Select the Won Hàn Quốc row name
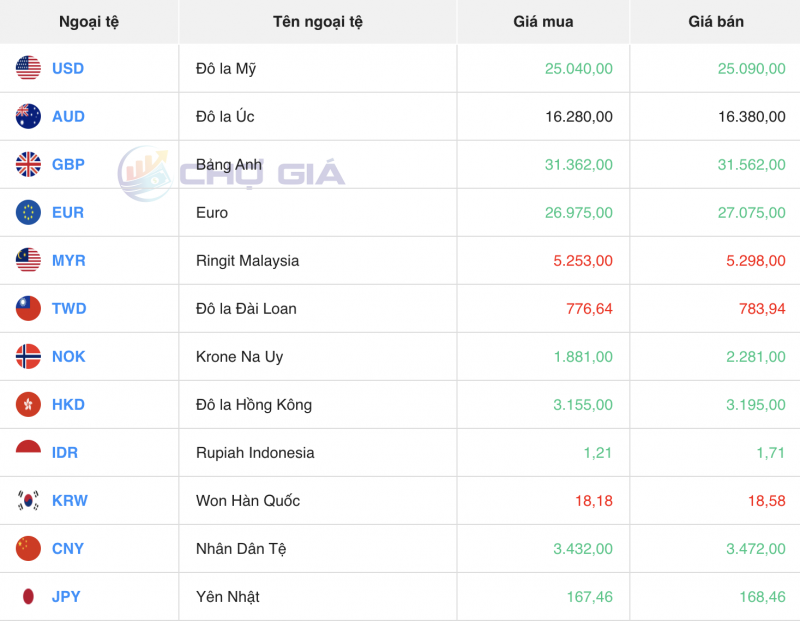The height and width of the screenshot is (621, 800). click(x=248, y=500)
